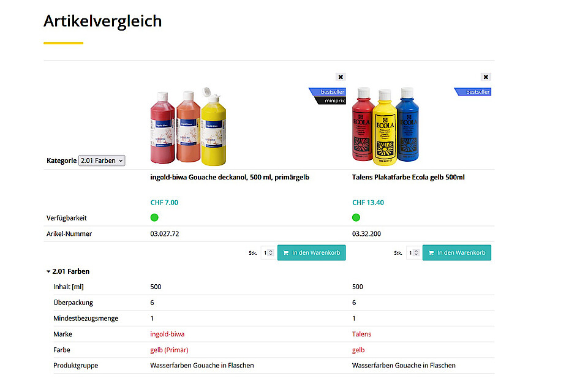
Task: Remove ingold-biwa Gouache from comparison
Action: [x=341, y=77]
